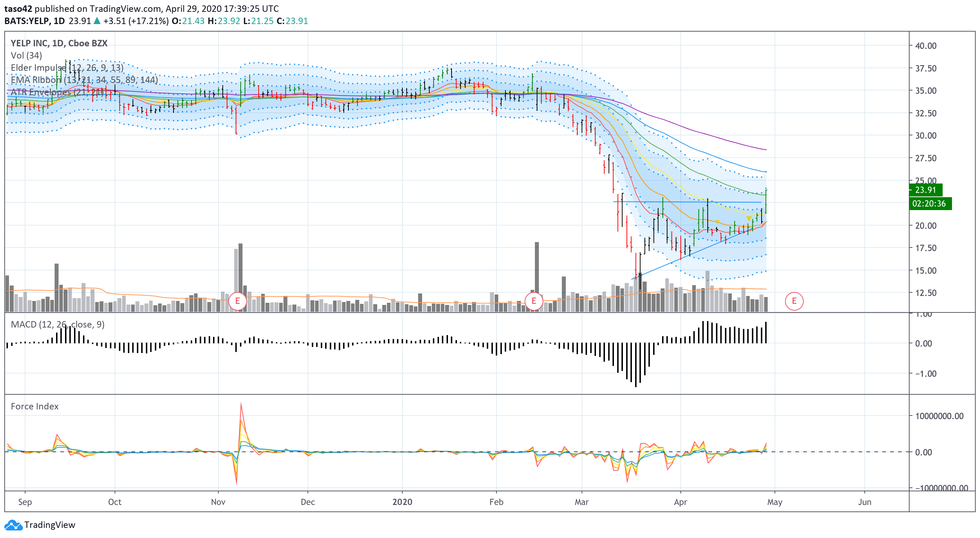Select the YELP INC, 1D, Cboe BZX title

point(59,43)
